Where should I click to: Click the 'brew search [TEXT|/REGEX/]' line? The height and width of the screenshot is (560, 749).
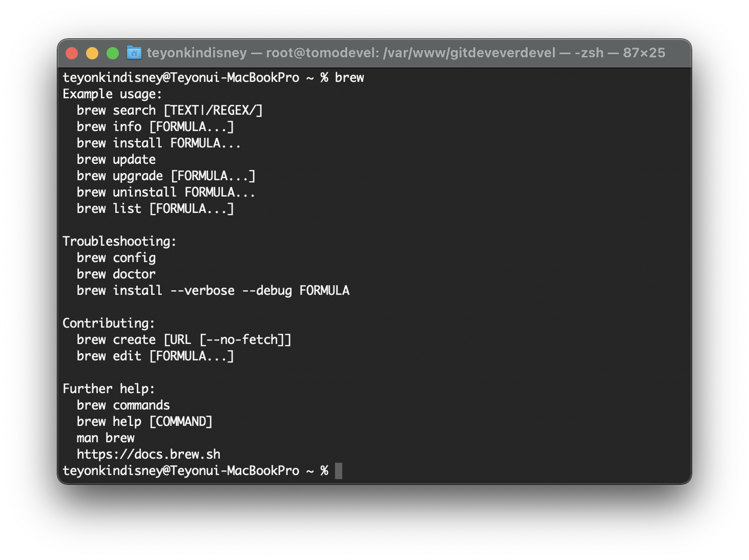click(170, 110)
